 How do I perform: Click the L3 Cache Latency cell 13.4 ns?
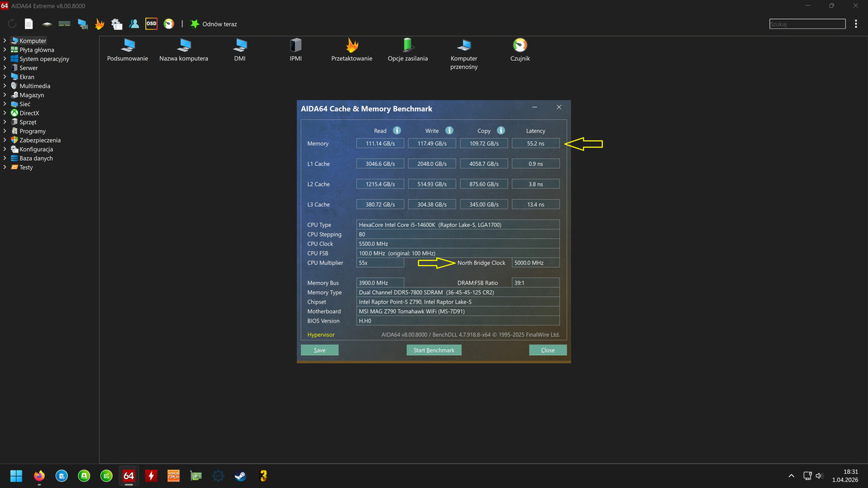click(x=536, y=205)
